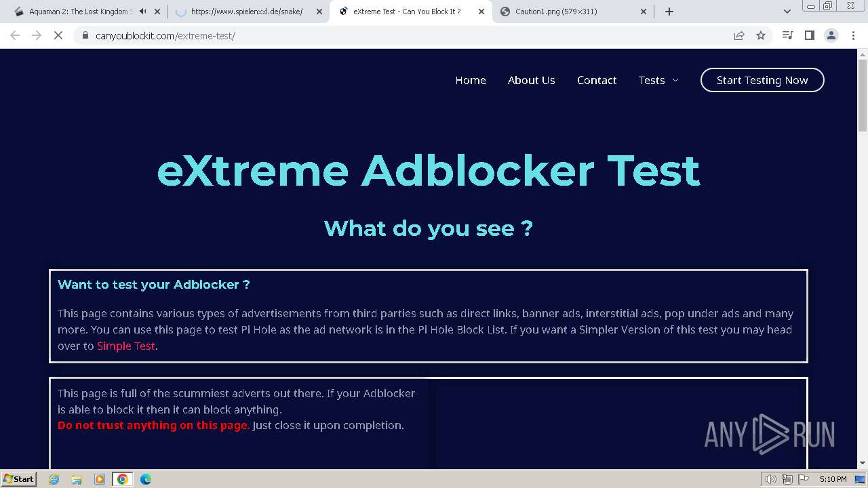
Task: Open Action Center flag icon
Action: pos(804,479)
